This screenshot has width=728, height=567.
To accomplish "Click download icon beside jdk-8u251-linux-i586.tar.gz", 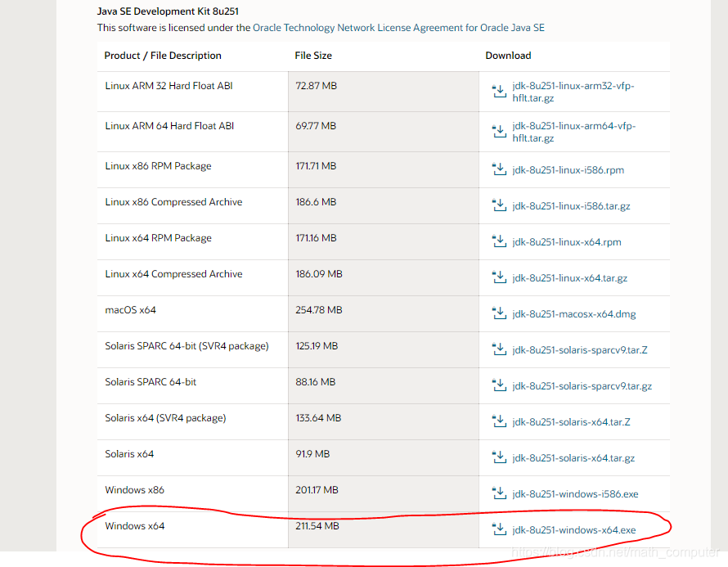I will coord(499,205).
